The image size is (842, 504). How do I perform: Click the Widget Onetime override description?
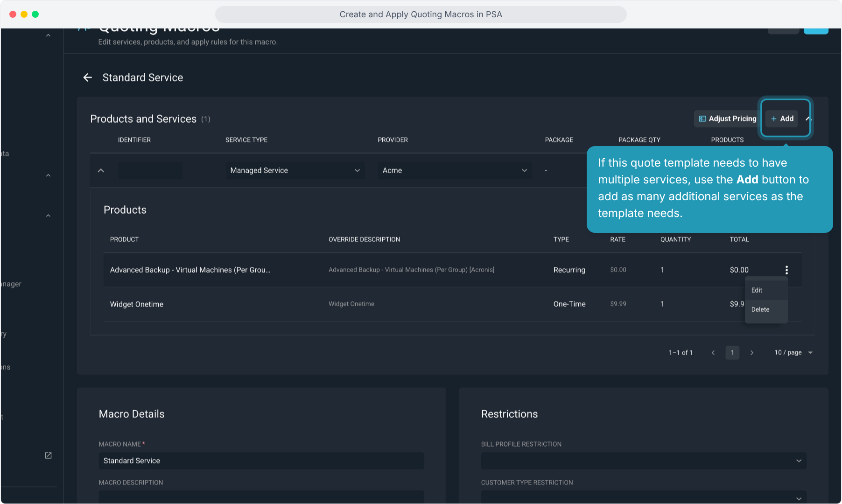[351, 304]
